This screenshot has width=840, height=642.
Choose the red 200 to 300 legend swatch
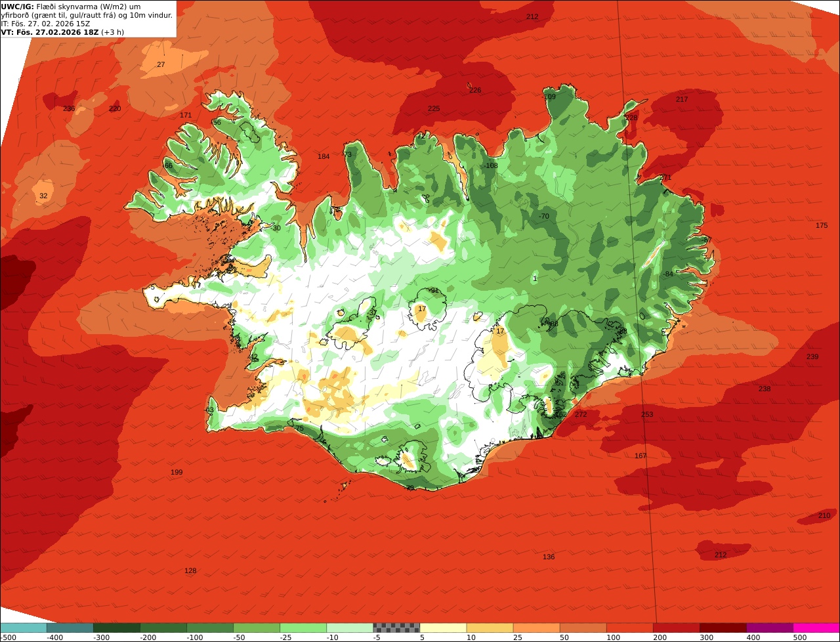coord(676,628)
